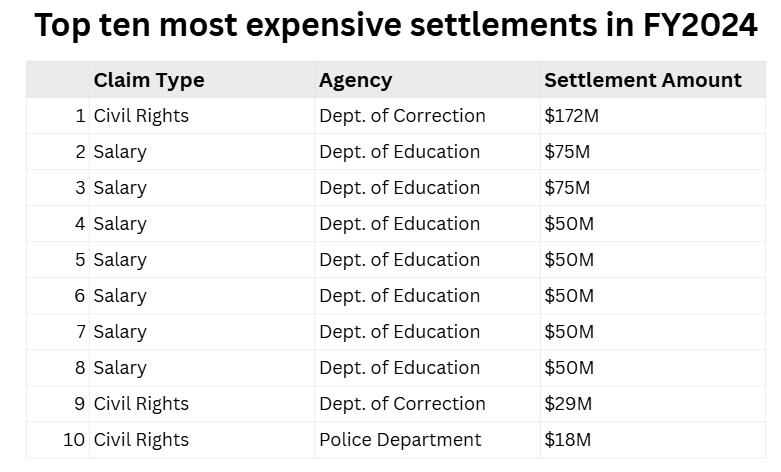The width and height of the screenshot is (781, 472).
Task: Select the Claim Type column header
Action: coord(149,80)
